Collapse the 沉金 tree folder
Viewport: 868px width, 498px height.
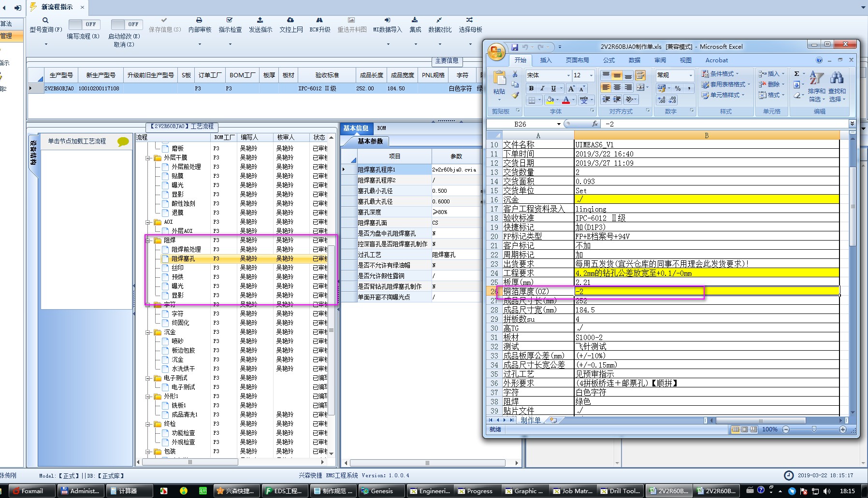click(x=148, y=332)
